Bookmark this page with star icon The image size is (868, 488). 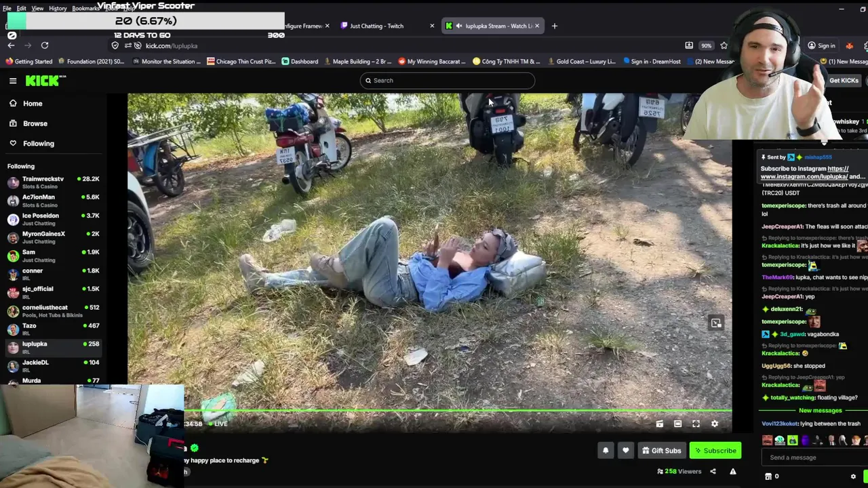(724, 45)
